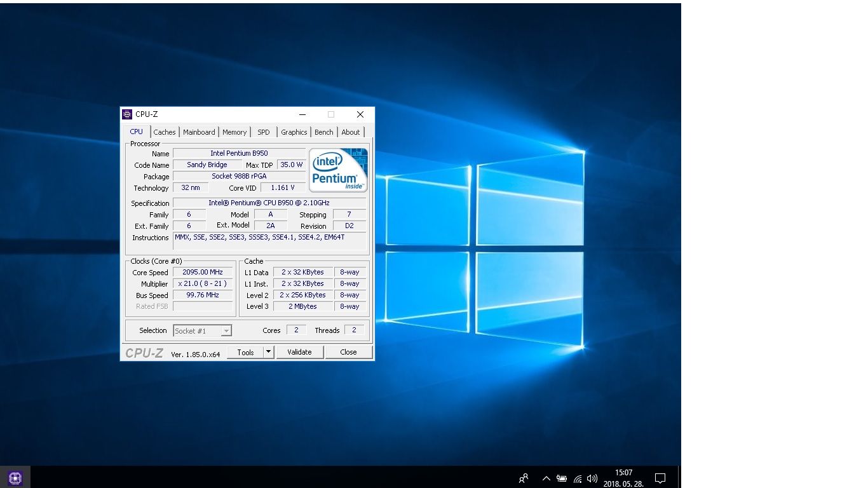
Task: Click the 99.76 MHz bus speed value
Action: (203, 295)
